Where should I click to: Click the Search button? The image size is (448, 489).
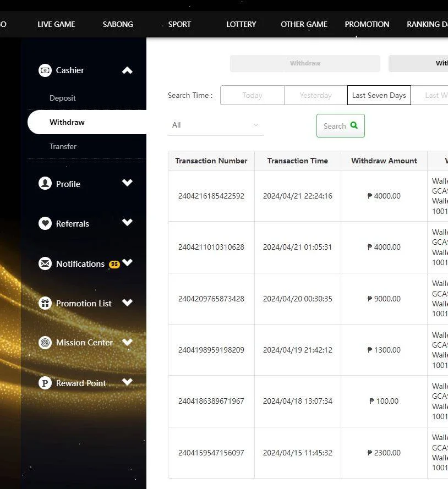click(340, 125)
